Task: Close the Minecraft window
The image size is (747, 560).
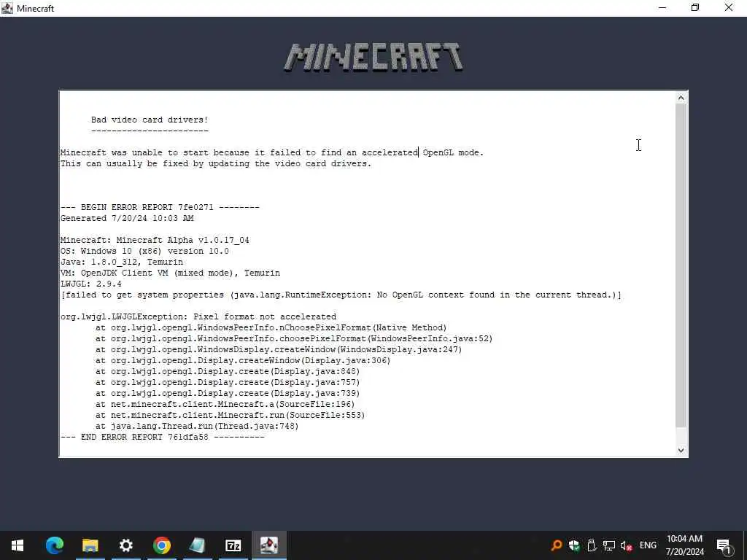Action: (729, 8)
